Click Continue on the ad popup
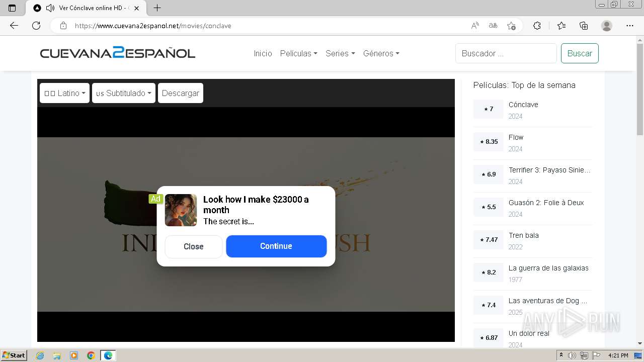The image size is (644, 362). tap(276, 246)
